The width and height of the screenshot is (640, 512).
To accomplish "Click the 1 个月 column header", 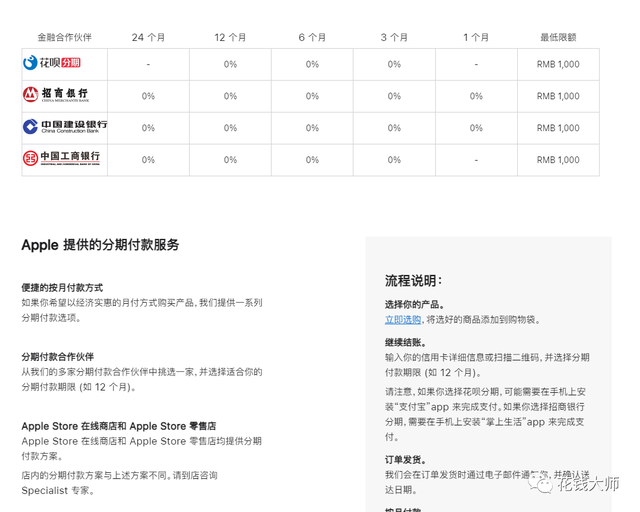I will click(476, 37).
